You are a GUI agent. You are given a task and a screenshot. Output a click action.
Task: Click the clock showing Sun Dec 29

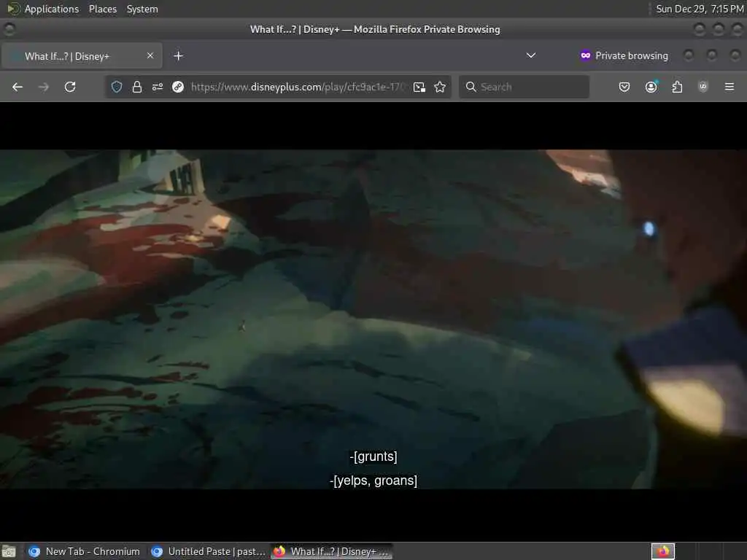pos(700,9)
